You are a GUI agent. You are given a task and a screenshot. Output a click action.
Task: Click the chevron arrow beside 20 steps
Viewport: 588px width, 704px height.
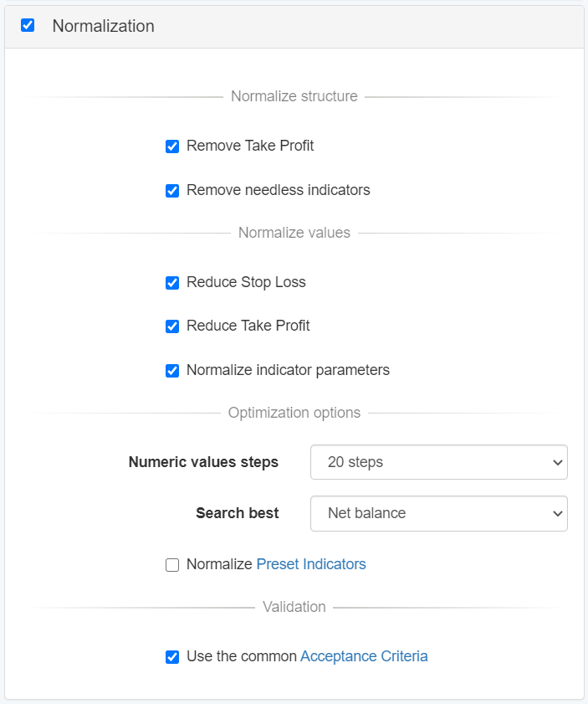(558, 462)
